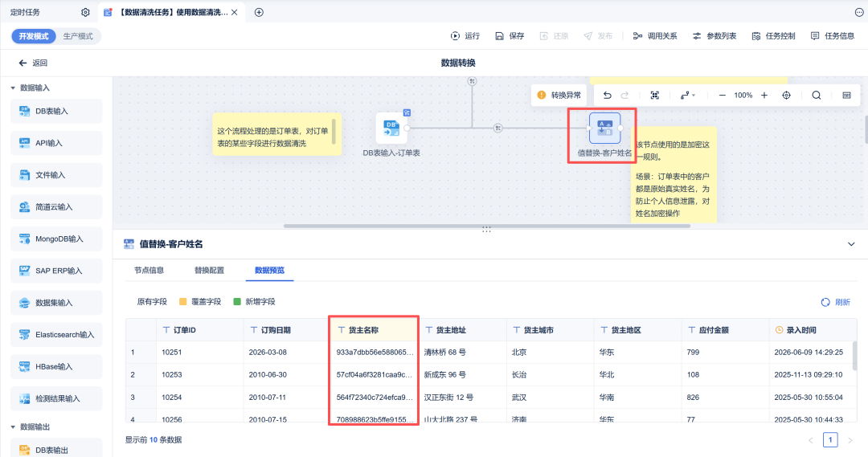Click canvas horizontal scrollbar
This screenshot has width=868, height=457.
pos(486,226)
